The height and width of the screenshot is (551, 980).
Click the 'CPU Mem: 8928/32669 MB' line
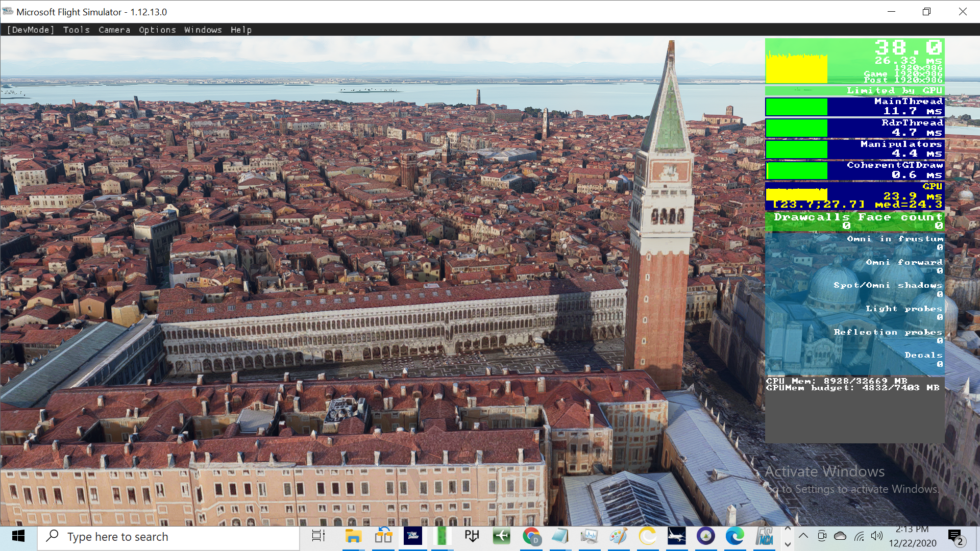(x=837, y=381)
